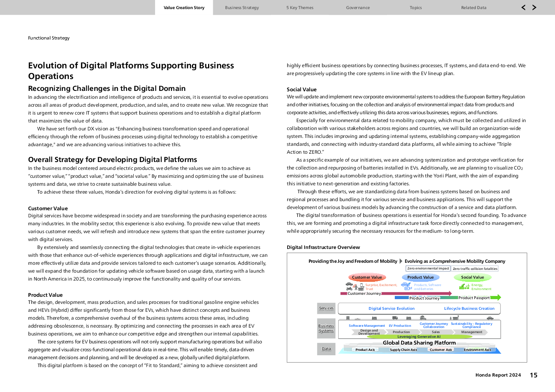Viewport: 555px width, 392px height.
Task: Click the Product Passport arrow label
Action: (x=474, y=298)
